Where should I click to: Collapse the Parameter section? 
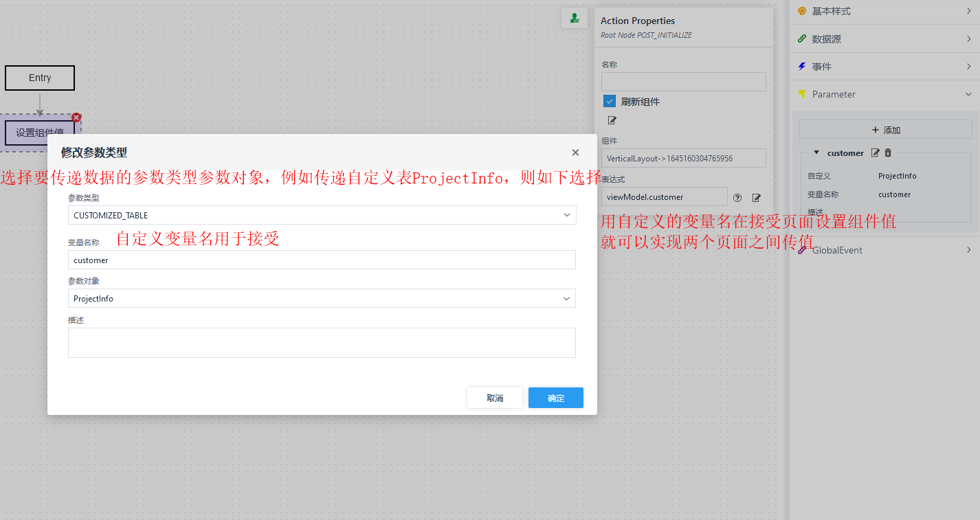[968, 94]
